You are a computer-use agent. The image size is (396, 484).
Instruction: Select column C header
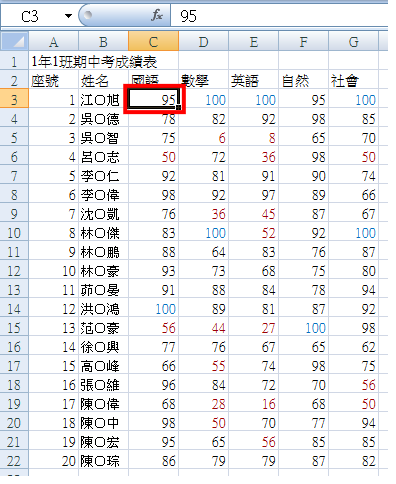153,41
